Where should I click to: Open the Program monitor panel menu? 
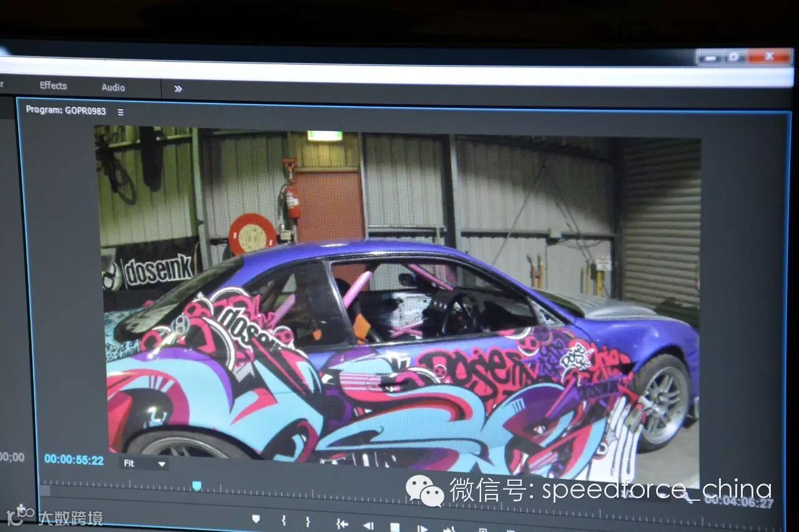pyautogui.click(x=120, y=112)
